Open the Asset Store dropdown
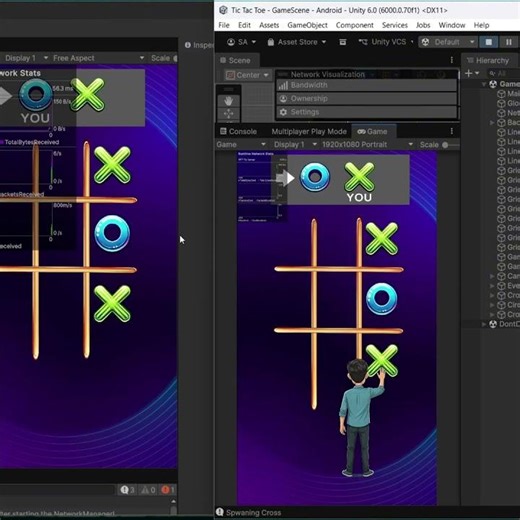This screenshot has width=520, height=520. click(296, 42)
